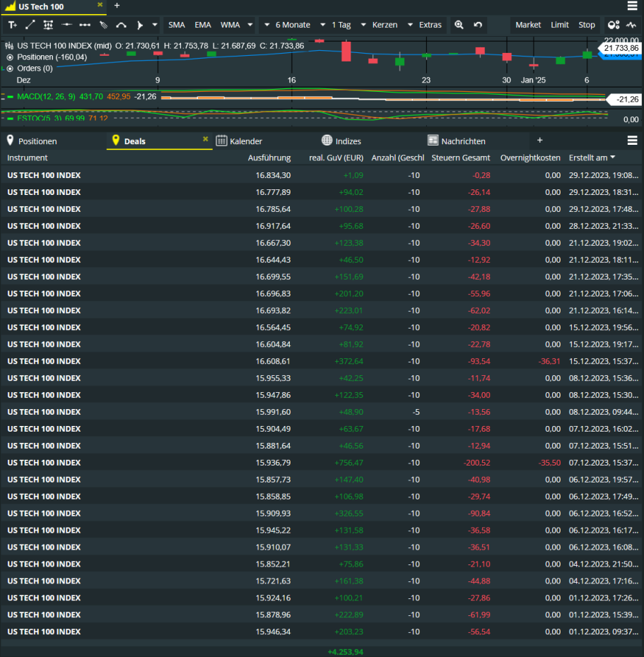
Task: Add EMA indicator to chart
Action: 202,25
